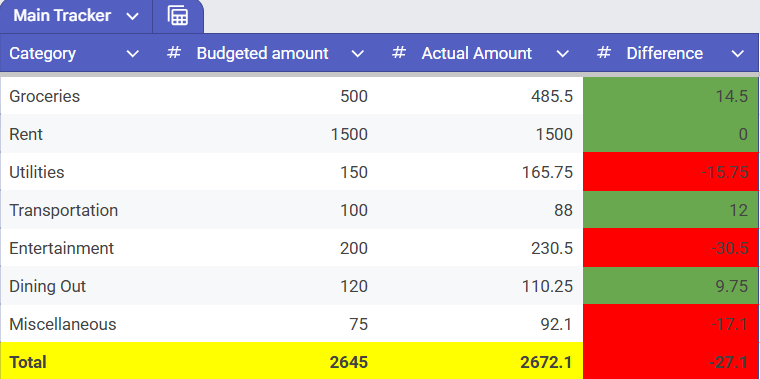Image resolution: width=760 pixels, height=379 pixels.
Task: Select the green Transportation difference cell 12
Action: pyautogui.click(x=670, y=210)
